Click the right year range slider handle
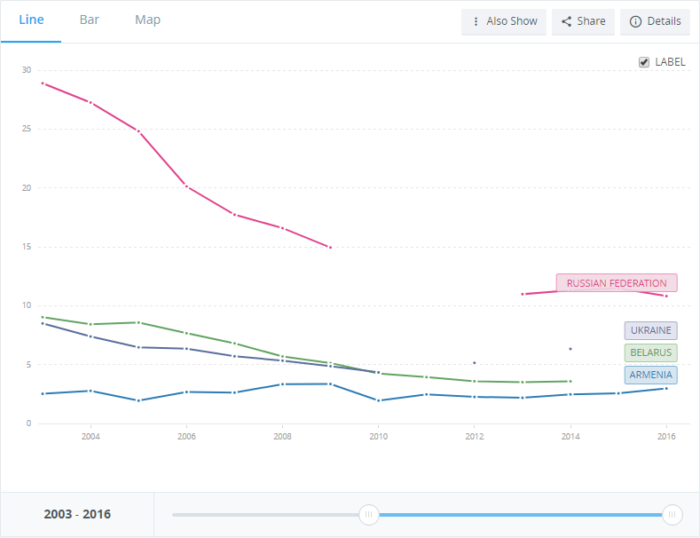Image resolution: width=700 pixels, height=538 pixels. (x=670, y=514)
